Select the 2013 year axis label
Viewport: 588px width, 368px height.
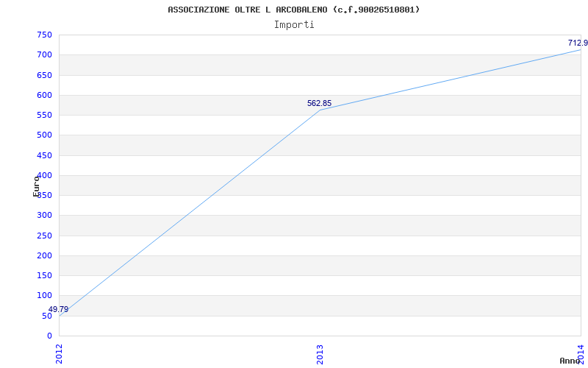point(320,355)
